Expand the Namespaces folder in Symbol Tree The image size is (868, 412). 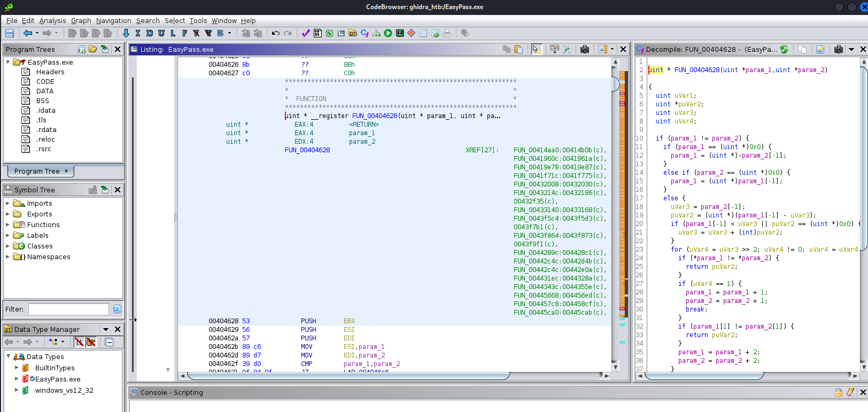[x=7, y=256]
